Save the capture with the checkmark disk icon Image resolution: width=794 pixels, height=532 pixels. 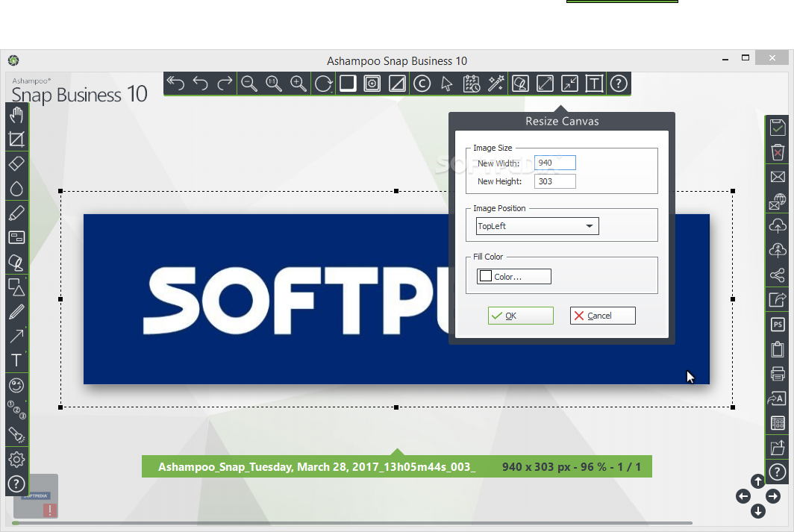(x=778, y=127)
